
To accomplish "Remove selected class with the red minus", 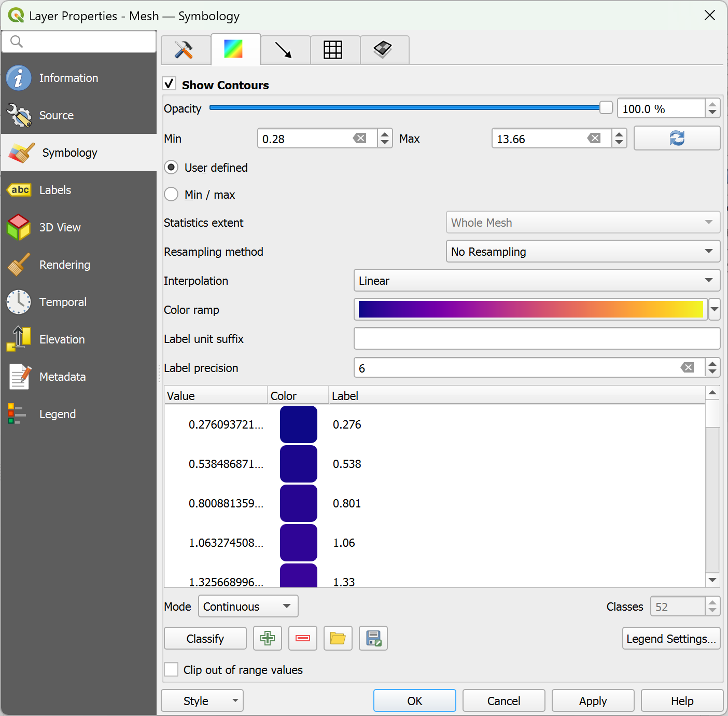I will 303,638.
